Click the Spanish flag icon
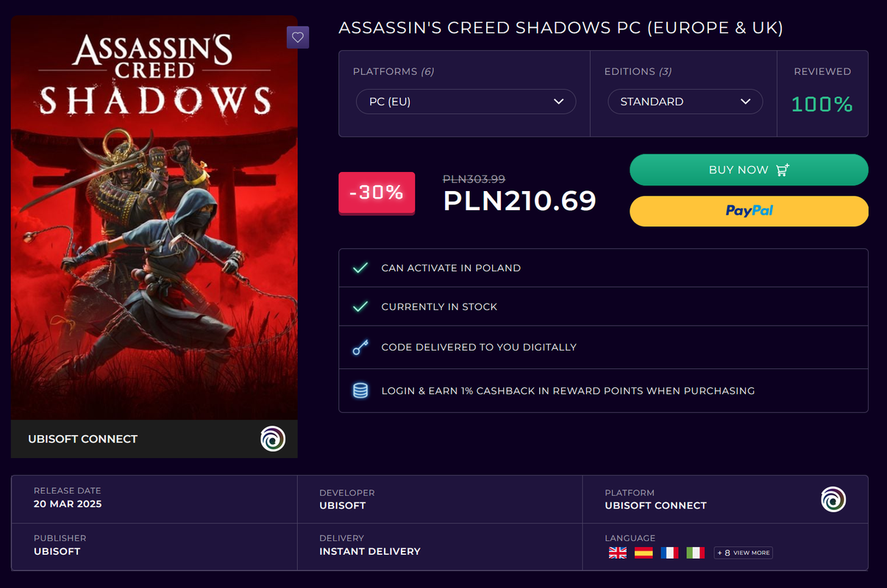 click(644, 553)
